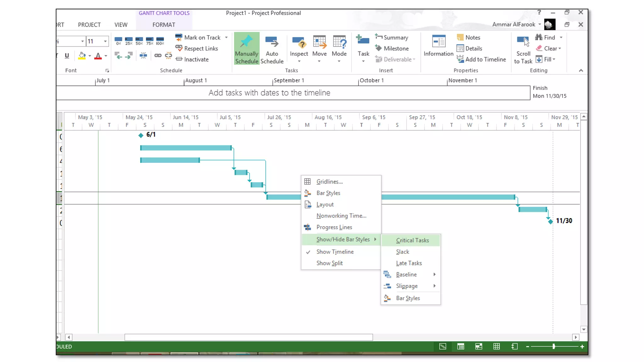Open the font size dropdown
644x362 pixels.
point(105,41)
